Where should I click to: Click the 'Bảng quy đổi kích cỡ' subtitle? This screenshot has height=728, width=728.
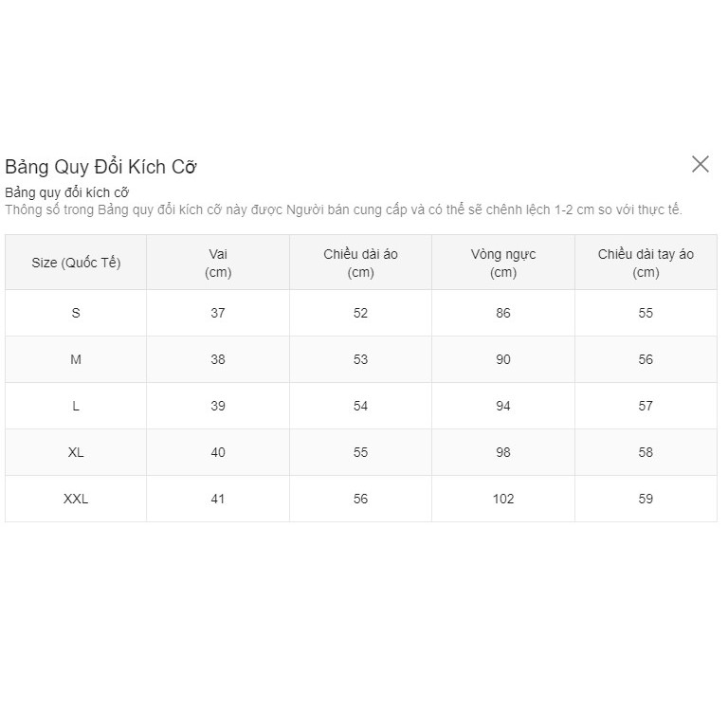66,193
